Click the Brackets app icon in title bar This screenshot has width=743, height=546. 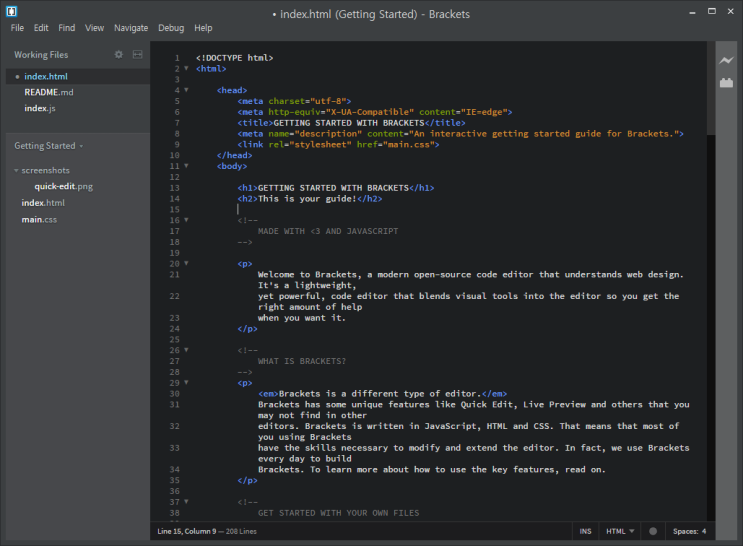coord(13,11)
